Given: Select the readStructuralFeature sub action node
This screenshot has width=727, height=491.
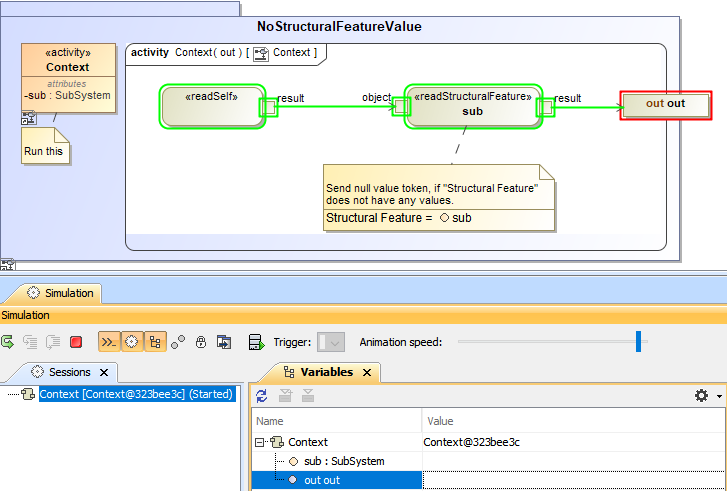Looking at the screenshot, I should tap(473, 107).
